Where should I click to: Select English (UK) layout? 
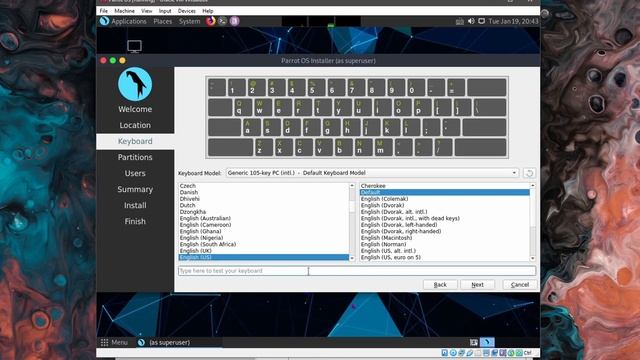[x=264, y=251]
